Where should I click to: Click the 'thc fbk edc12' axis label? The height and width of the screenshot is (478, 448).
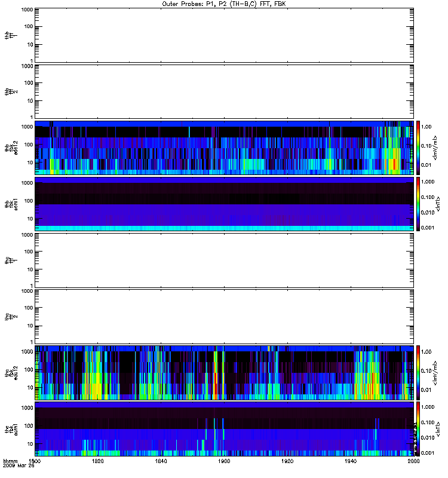11,373
